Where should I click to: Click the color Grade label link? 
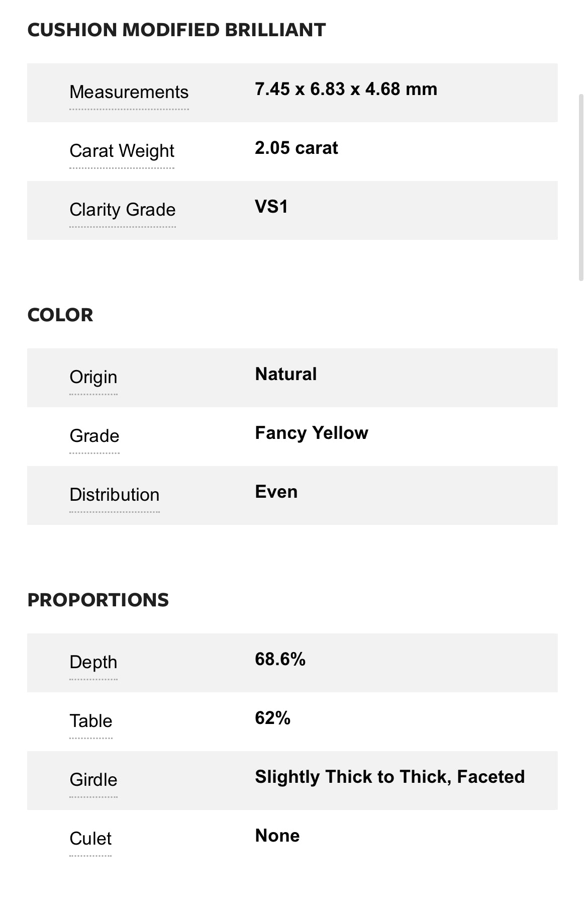coord(94,436)
